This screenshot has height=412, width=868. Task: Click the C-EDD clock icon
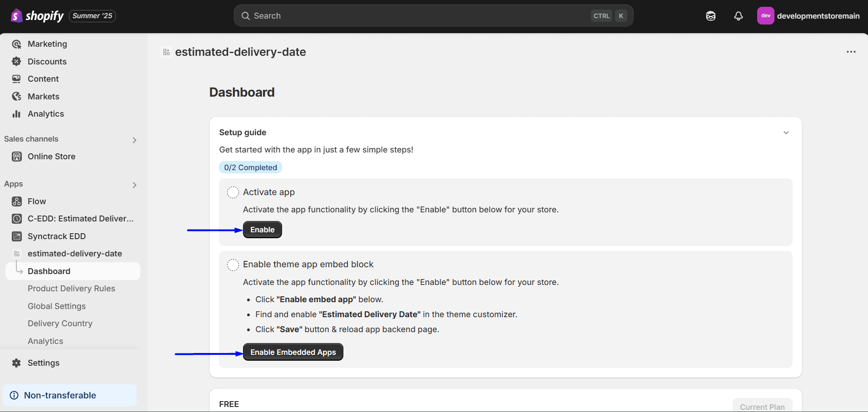click(x=17, y=219)
